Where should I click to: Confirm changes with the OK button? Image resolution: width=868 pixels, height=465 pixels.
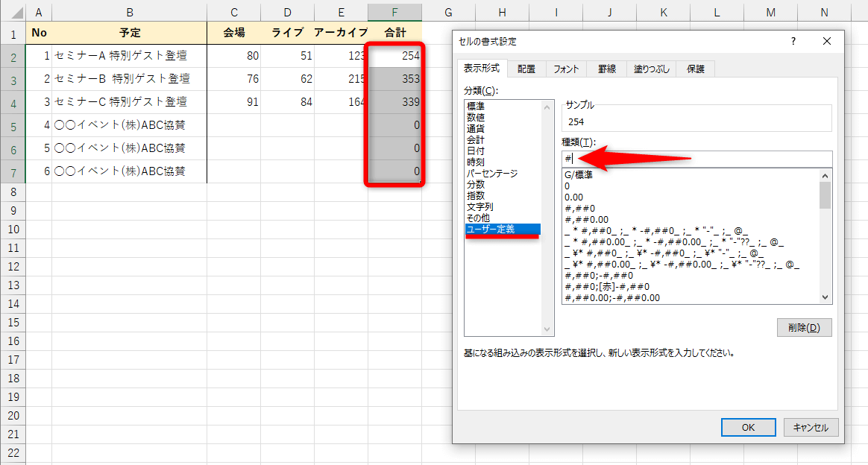pos(747,427)
